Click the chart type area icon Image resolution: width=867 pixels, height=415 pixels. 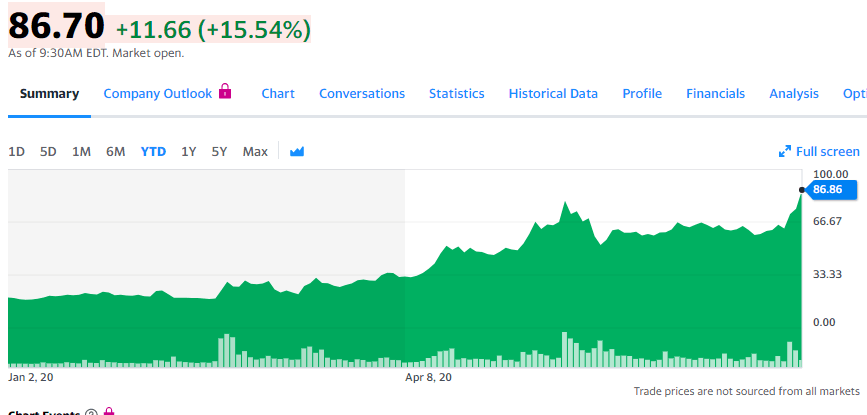pyautogui.click(x=296, y=152)
